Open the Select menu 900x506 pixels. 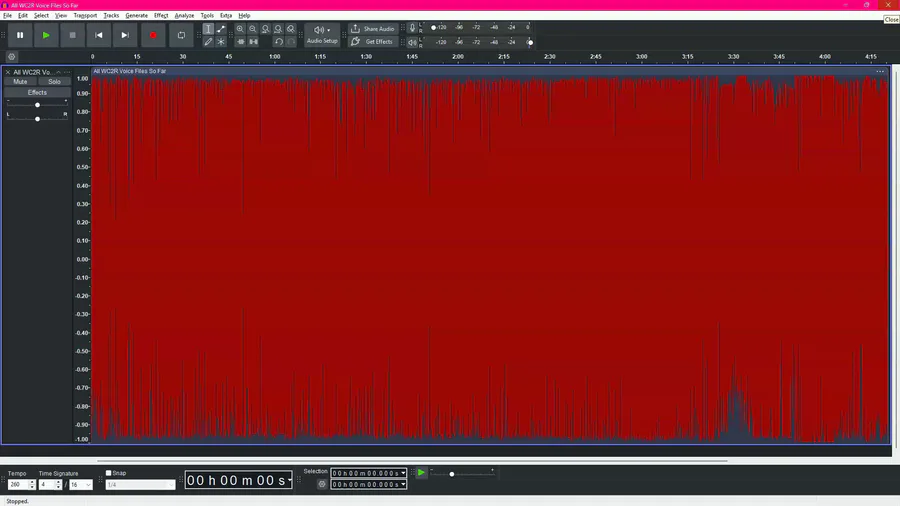click(41, 15)
